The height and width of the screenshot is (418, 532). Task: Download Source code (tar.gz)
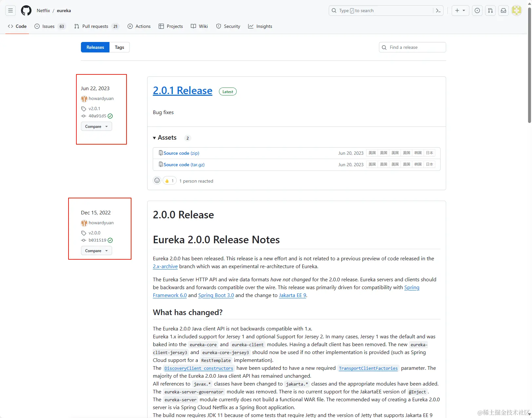click(184, 165)
